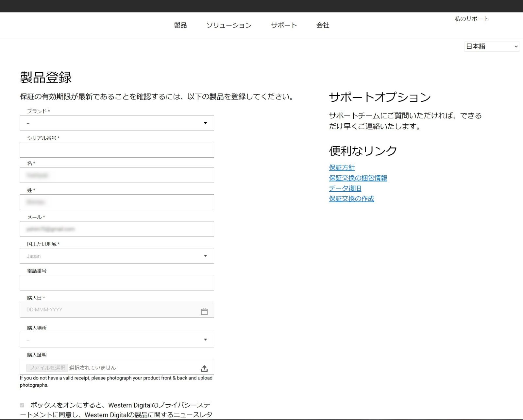Open the ブランド brand dropdown
523x420 pixels.
click(117, 123)
